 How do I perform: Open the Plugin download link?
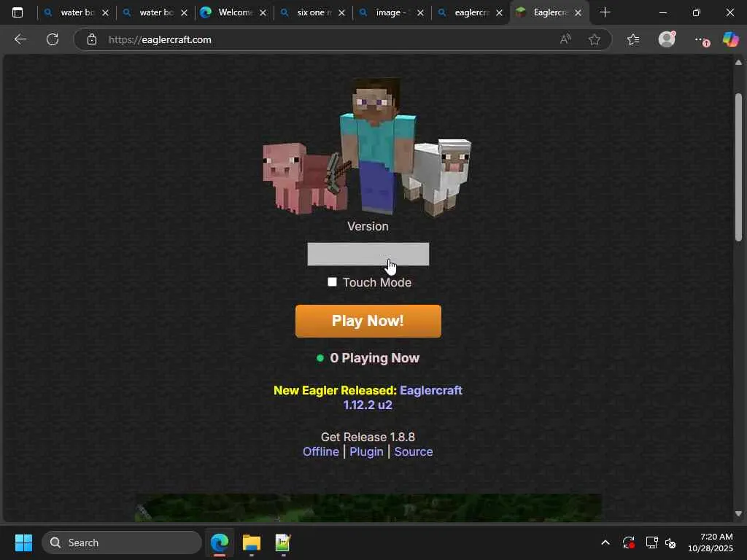(x=366, y=451)
